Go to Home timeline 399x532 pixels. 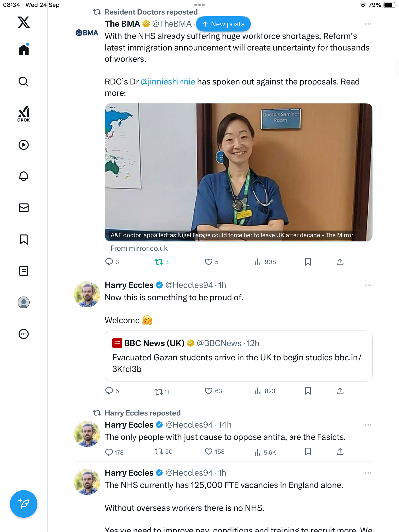[24, 50]
